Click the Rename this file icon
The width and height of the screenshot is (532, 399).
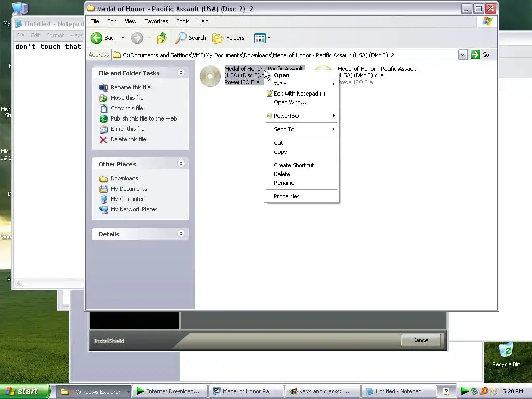coord(103,87)
